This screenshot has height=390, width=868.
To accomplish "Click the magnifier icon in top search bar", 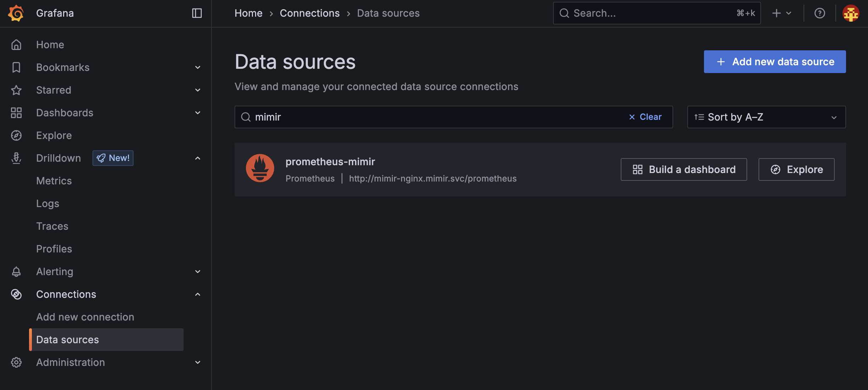I will [x=564, y=13].
